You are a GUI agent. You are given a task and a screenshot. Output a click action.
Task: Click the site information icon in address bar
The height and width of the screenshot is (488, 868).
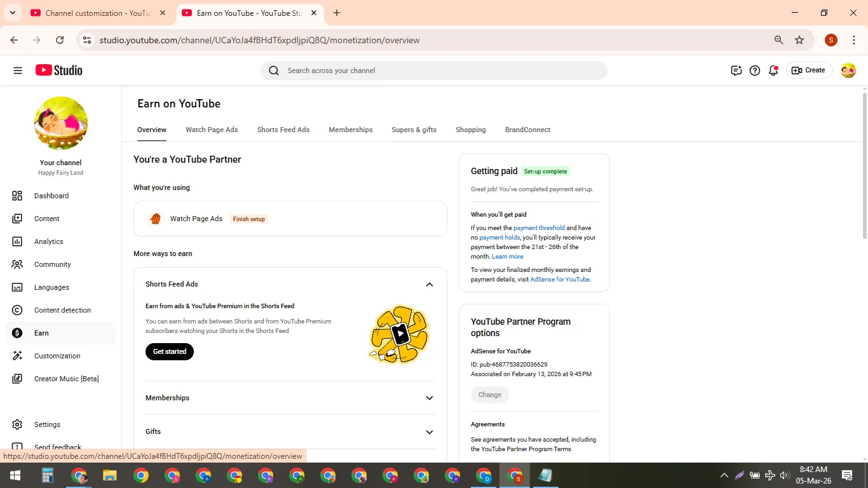point(87,40)
